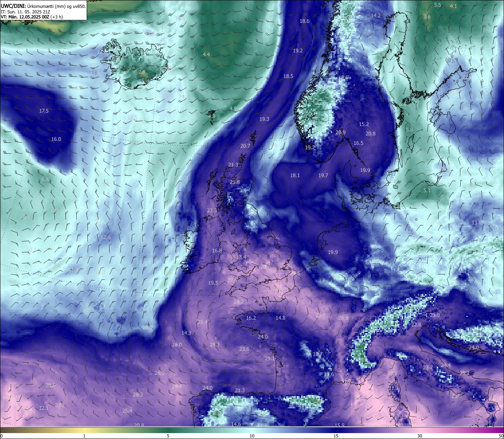The width and height of the screenshot is (504, 439).
Task: Click the 16.8 value over Ireland
Action: (217, 251)
